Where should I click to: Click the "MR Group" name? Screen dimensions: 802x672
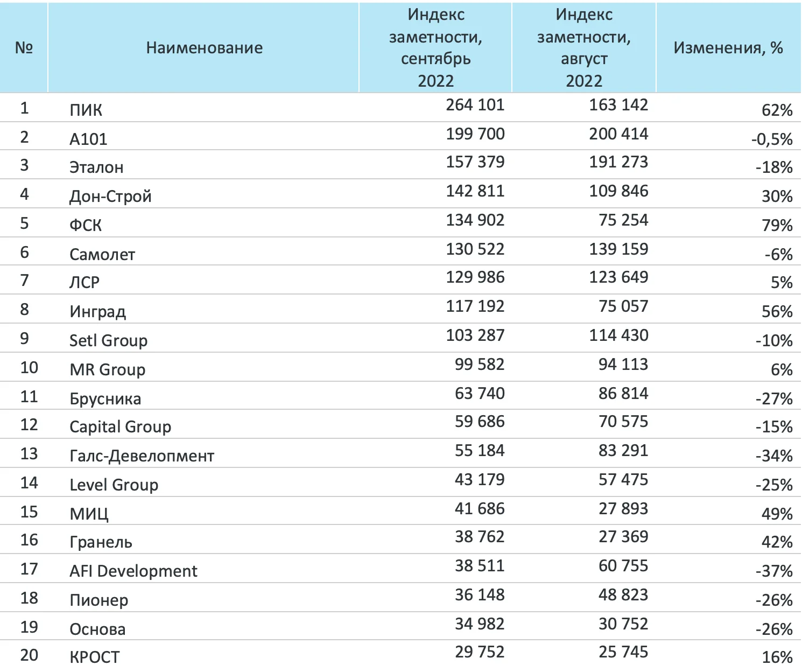(x=107, y=369)
